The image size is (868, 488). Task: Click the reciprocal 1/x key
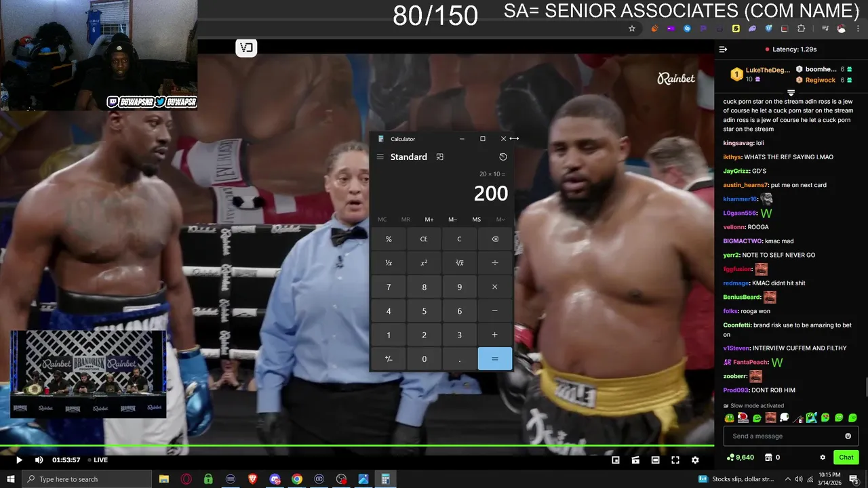[x=389, y=263]
